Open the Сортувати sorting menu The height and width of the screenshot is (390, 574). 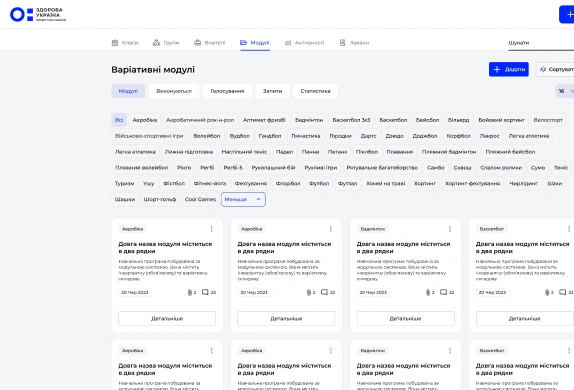[556, 69]
